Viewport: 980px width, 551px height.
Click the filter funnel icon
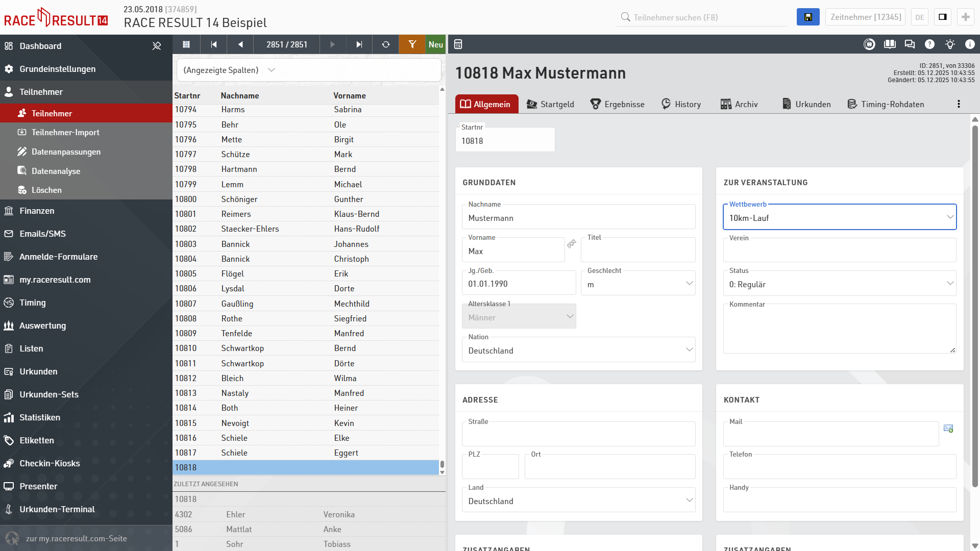(x=412, y=44)
